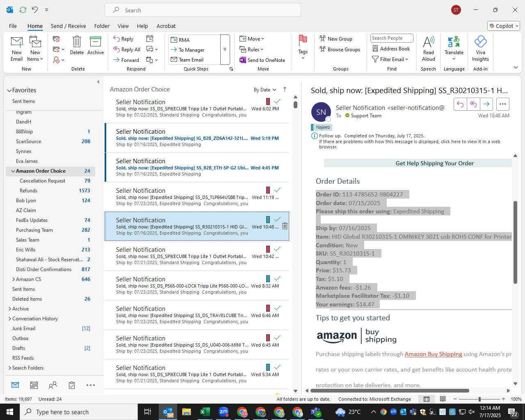525x420 pixels.
Task: Click Amazon Buy Shipping link
Action: pos(433,354)
